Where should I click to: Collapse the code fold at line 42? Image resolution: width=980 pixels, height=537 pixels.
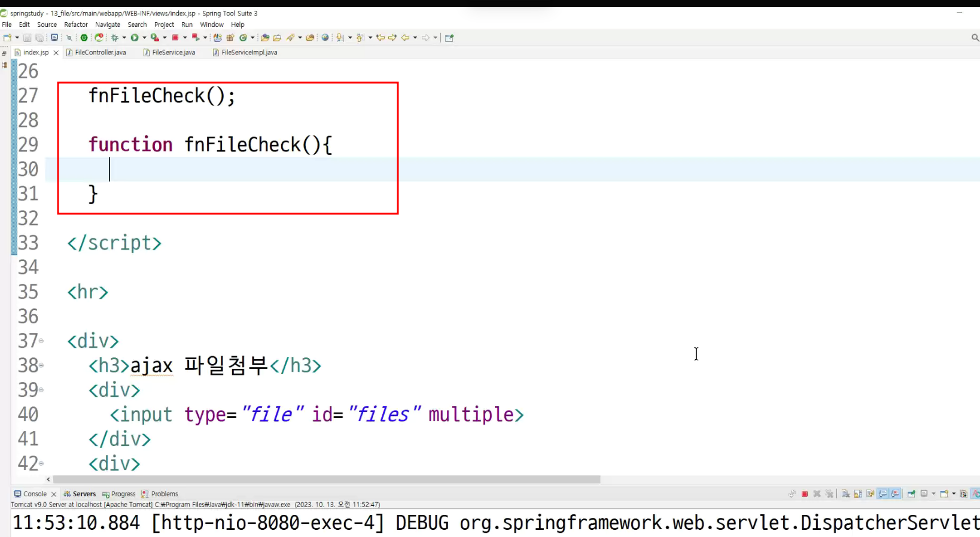coord(41,463)
